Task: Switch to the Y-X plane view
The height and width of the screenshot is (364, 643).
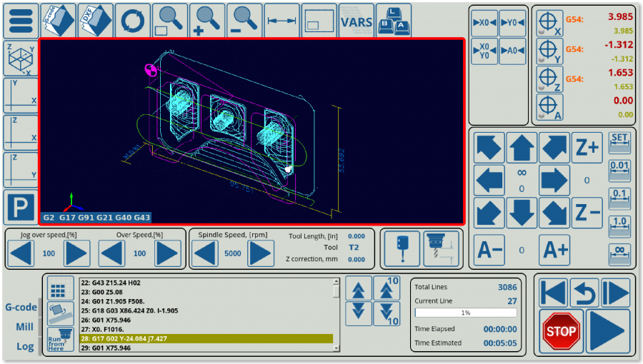Action: (x=21, y=96)
